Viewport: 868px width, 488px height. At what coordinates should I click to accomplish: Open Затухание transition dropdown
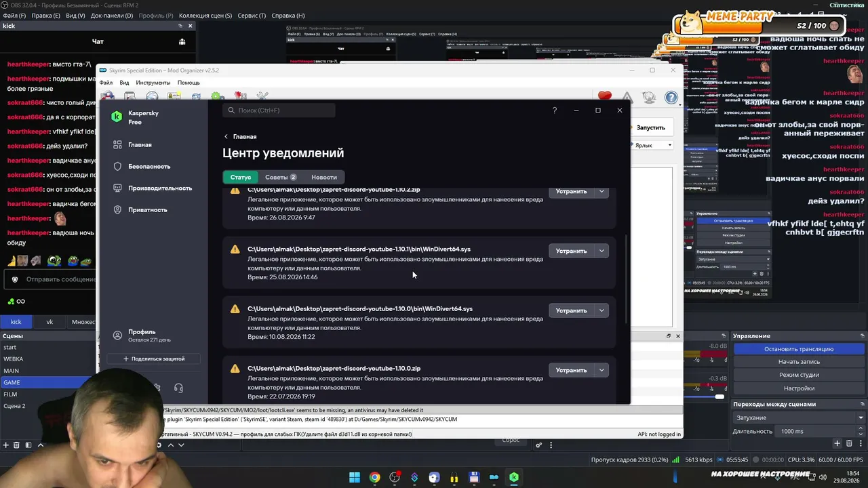point(799,418)
